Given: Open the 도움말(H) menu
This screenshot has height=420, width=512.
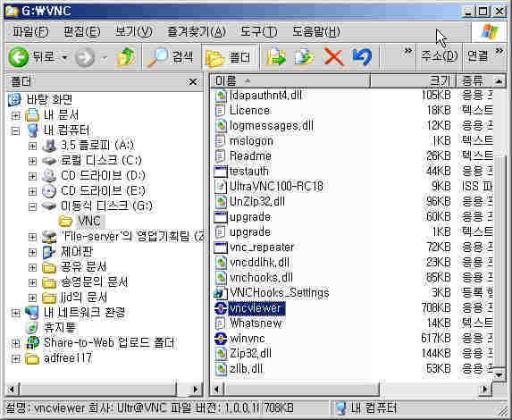Looking at the screenshot, I should coord(315,31).
